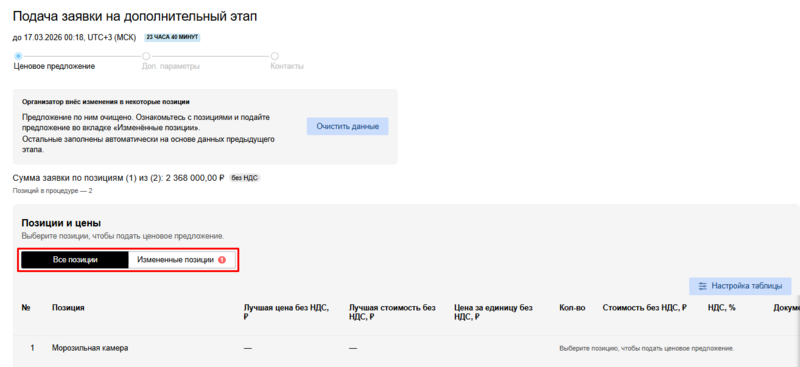Click the "Цена за единицу без НДС, ₽" header
The image size is (800, 367).
pos(493,312)
